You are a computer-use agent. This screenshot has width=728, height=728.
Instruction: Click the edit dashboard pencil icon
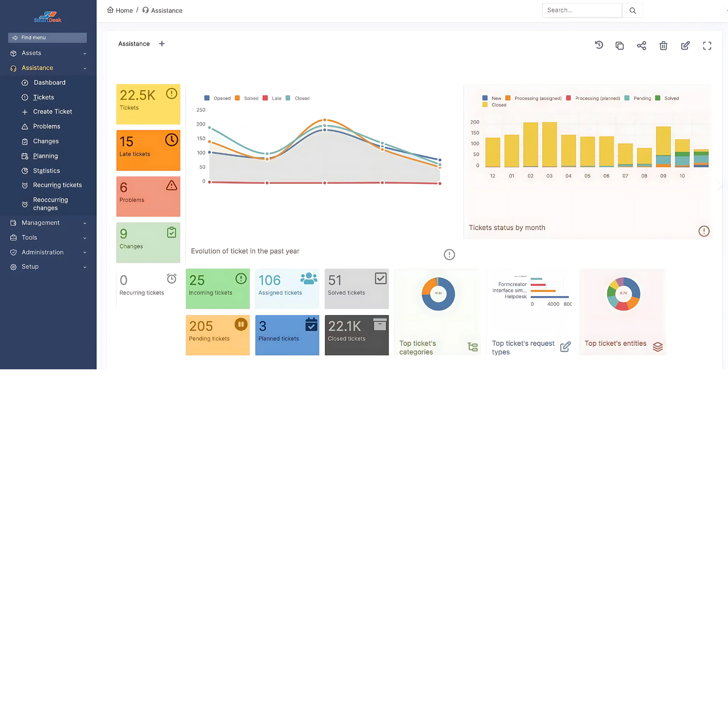(x=685, y=46)
